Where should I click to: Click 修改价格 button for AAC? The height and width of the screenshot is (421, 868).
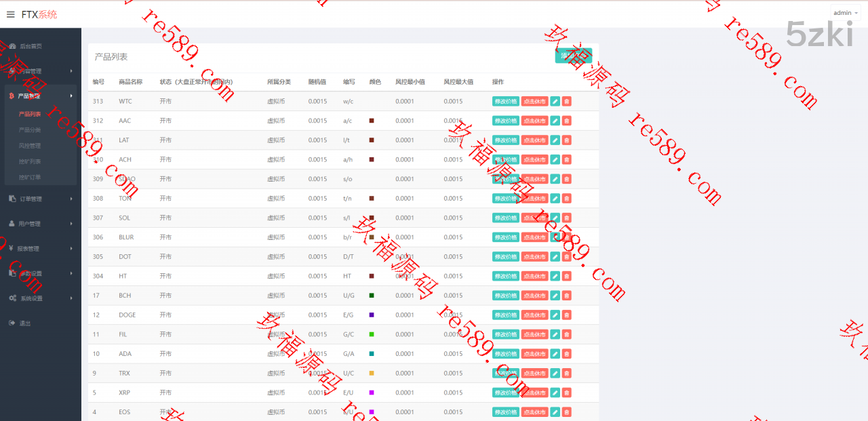click(x=505, y=121)
